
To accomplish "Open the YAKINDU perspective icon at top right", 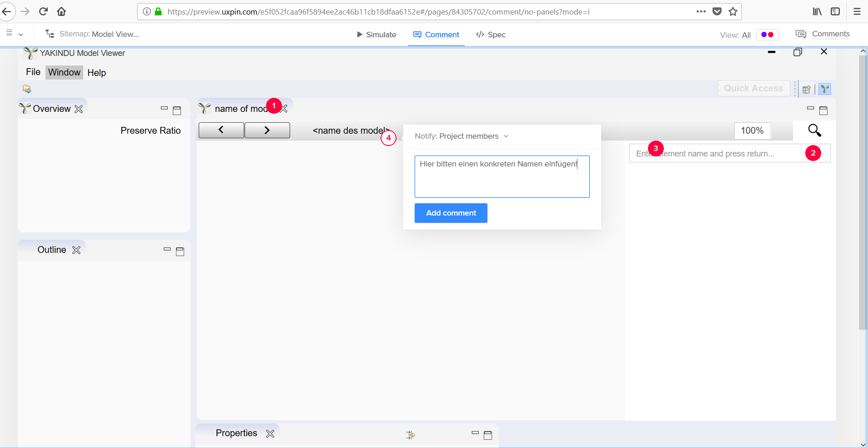I will [825, 89].
